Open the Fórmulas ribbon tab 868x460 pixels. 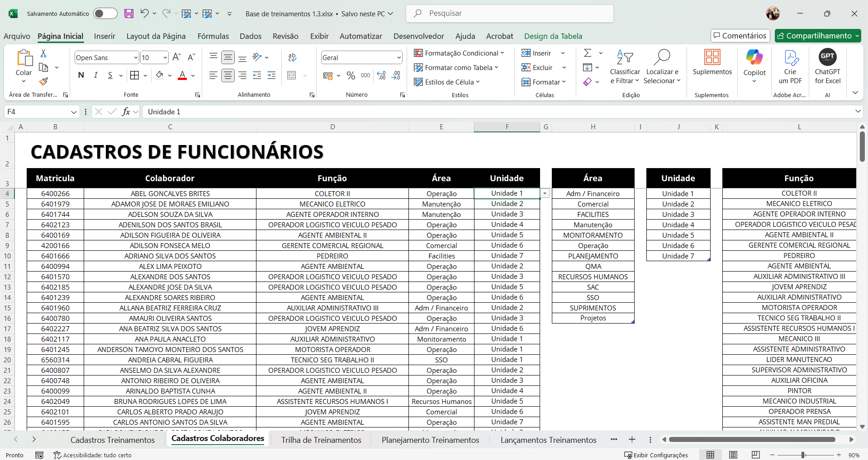(x=213, y=36)
